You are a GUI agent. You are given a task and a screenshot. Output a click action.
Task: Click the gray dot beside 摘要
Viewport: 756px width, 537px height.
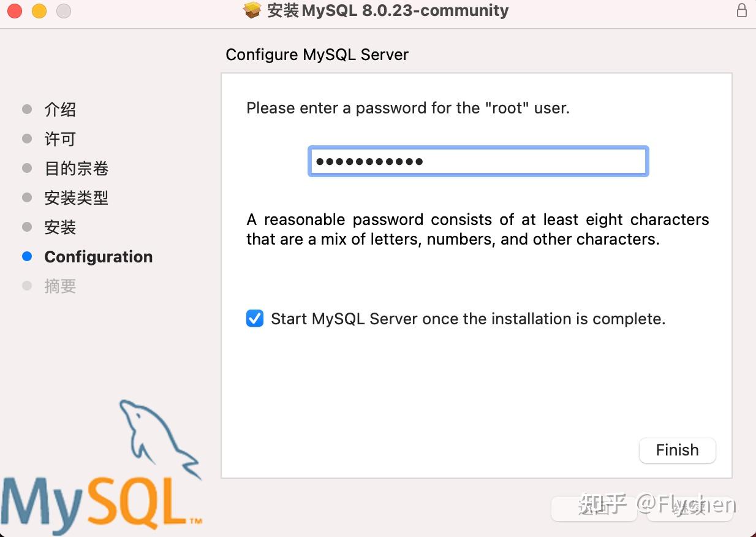pyautogui.click(x=27, y=286)
